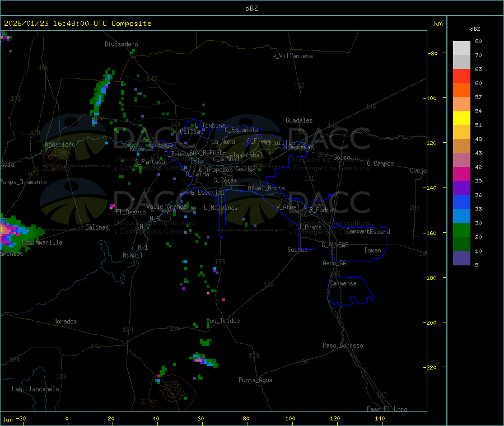Viewport: 504px width, 426px height.
Task: Click the 'Soitue' map label
Action: pos(297,249)
